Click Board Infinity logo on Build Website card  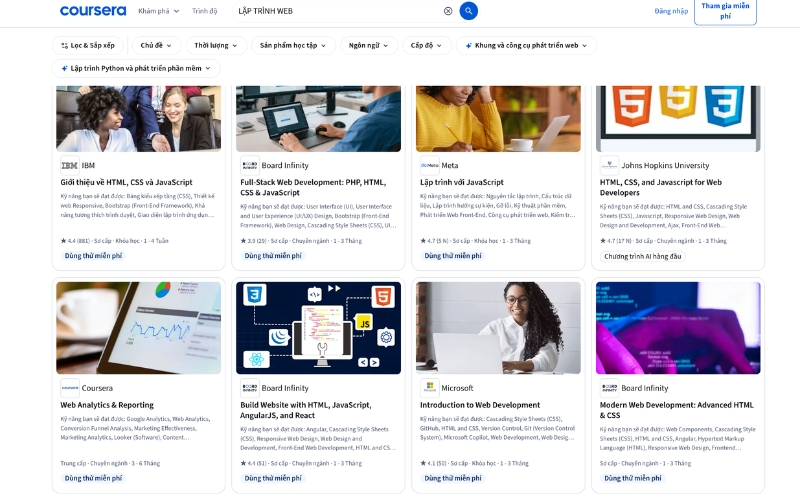click(x=249, y=388)
